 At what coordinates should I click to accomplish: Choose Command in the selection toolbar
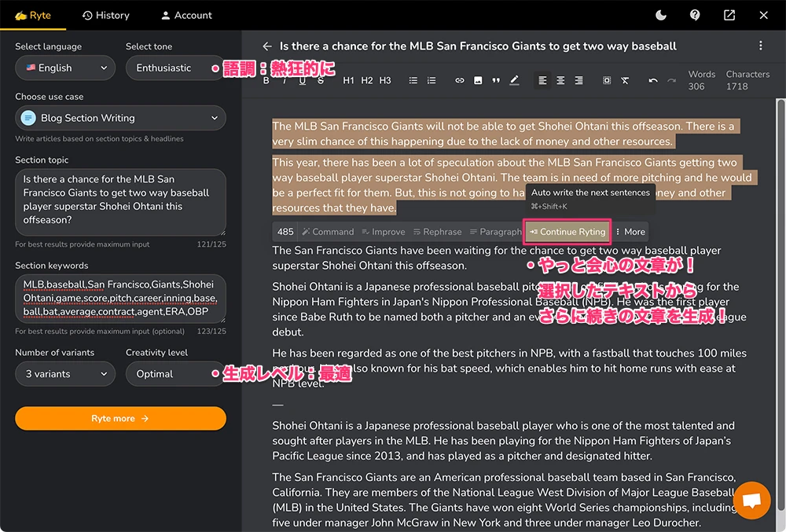tap(328, 232)
